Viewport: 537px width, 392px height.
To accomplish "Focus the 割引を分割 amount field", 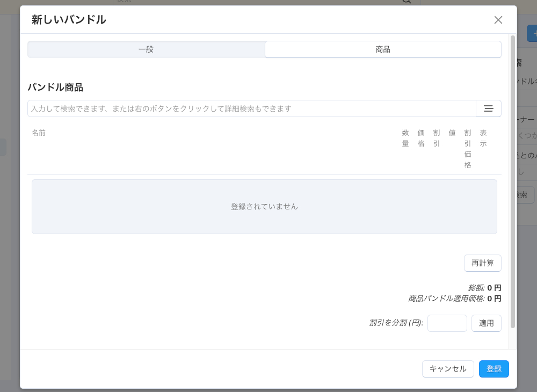I will click(x=447, y=323).
